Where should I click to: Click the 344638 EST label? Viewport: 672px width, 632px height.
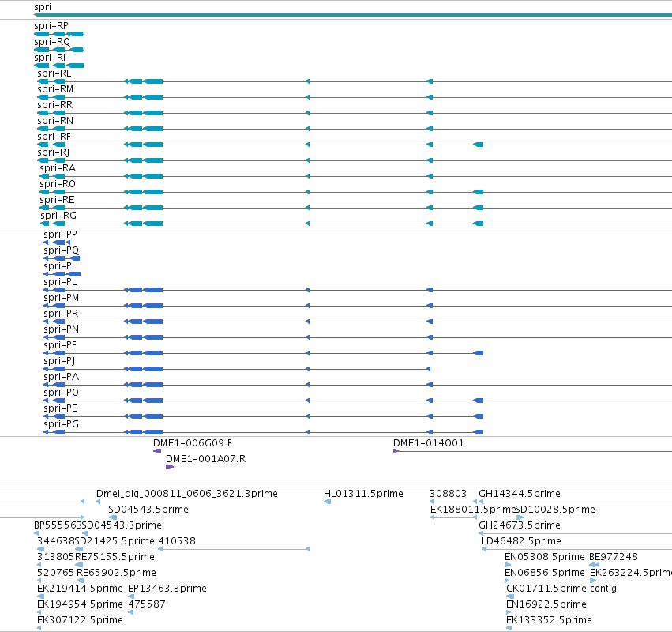pos(56,541)
